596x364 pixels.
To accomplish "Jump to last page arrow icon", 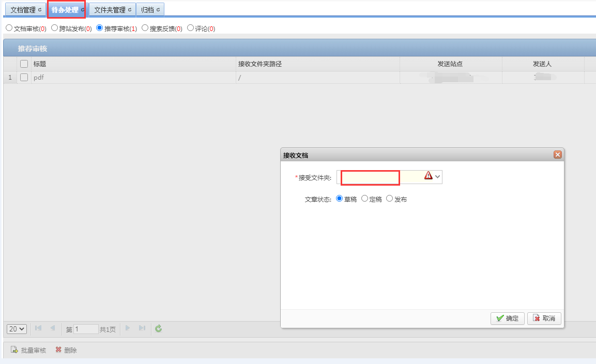I will click(x=142, y=329).
